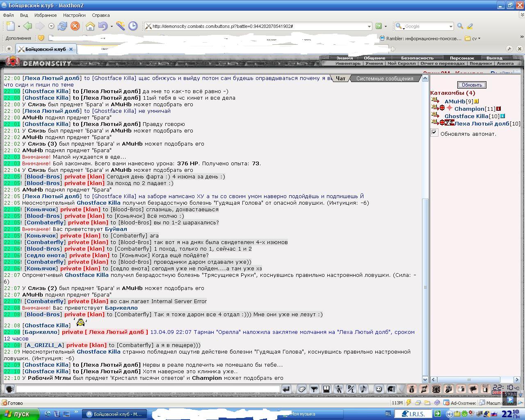Click the New tab page icon
The image size is (525, 420).
pyautogui.click(x=11, y=26)
